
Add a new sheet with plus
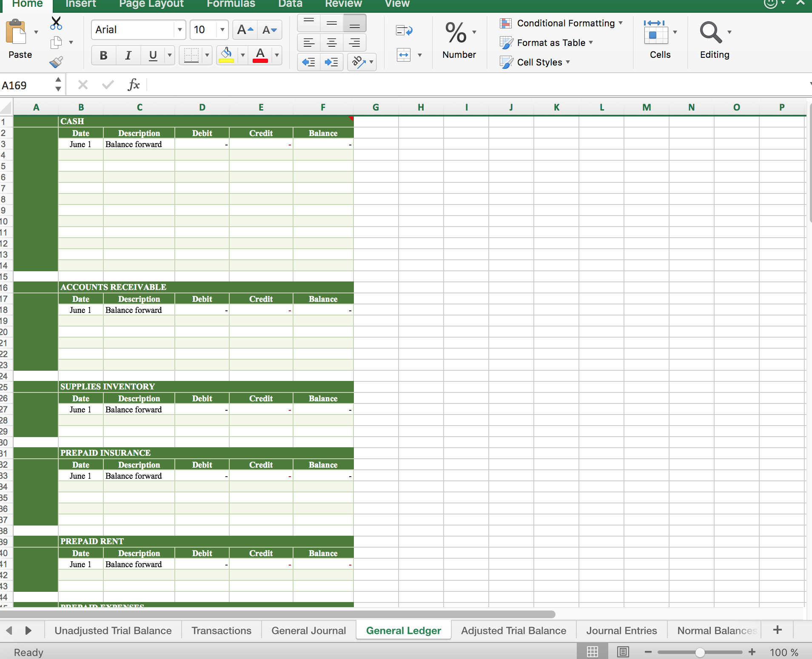778,630
